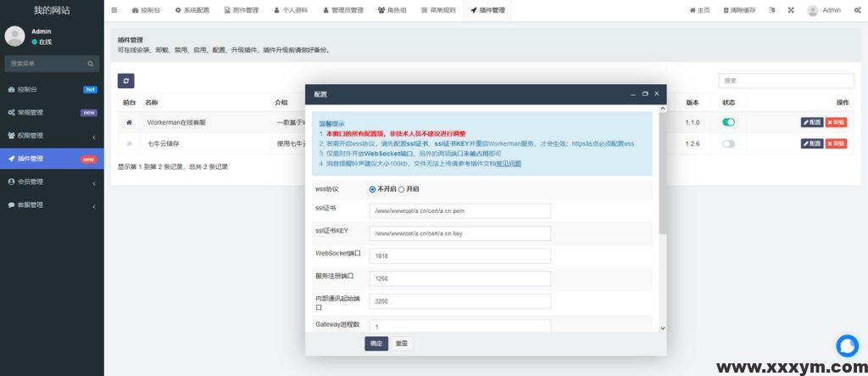
Task: Click the refresh button above the plugin table
Action: tap(125, 81)
